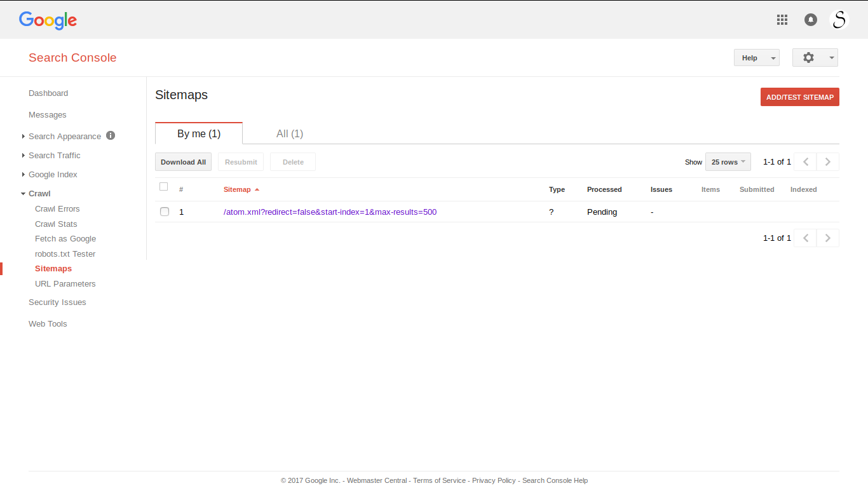Image resolution: width=868 pixels, height=488 pixels.
Task: Switch to the By me (1) tab
Action: pyautogui.click(x=199, y=133)
